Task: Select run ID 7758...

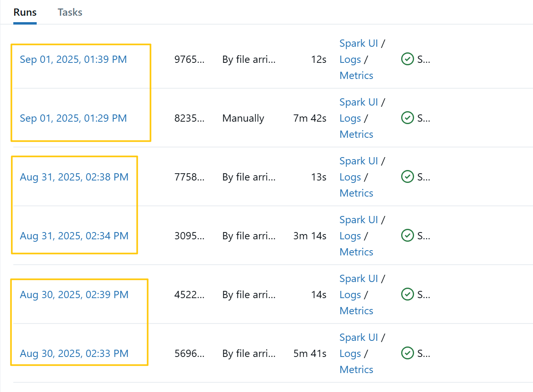Action: (x=189, y=177)
